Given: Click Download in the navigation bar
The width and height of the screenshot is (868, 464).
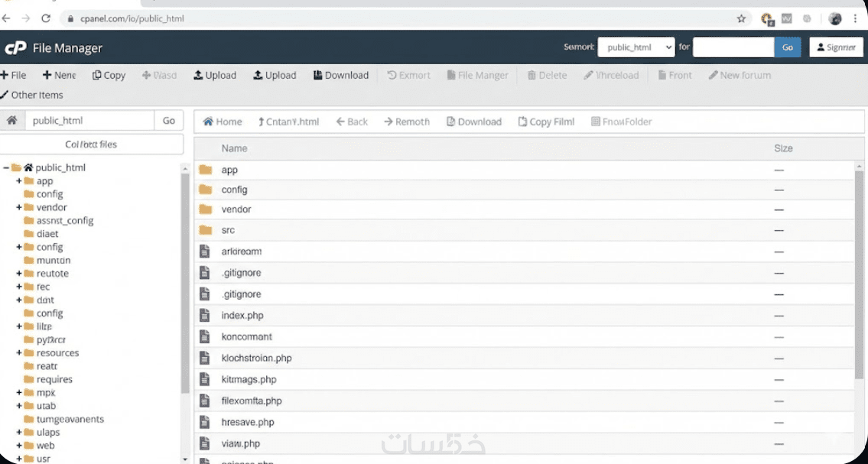Looking at the screenshot, I should (x=474, y=122).
